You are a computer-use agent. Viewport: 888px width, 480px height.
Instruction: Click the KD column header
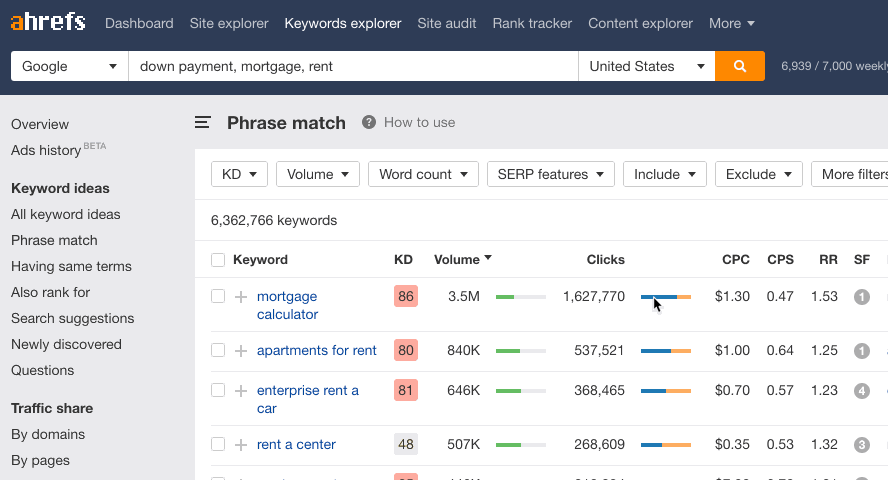click(403, 260)
